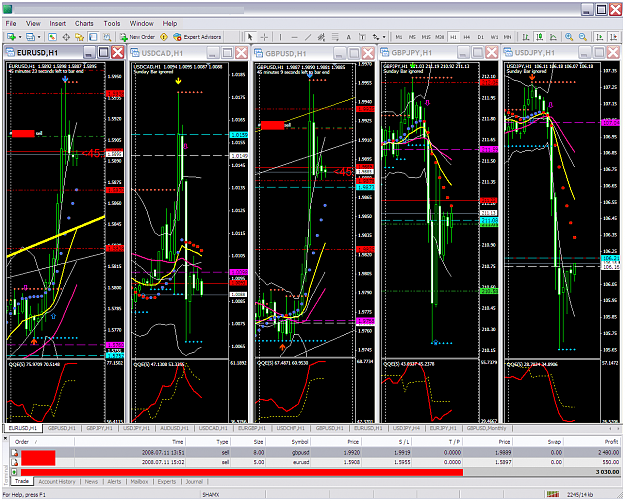Select the Fibonacci Retracement tool

click(335, 37)
